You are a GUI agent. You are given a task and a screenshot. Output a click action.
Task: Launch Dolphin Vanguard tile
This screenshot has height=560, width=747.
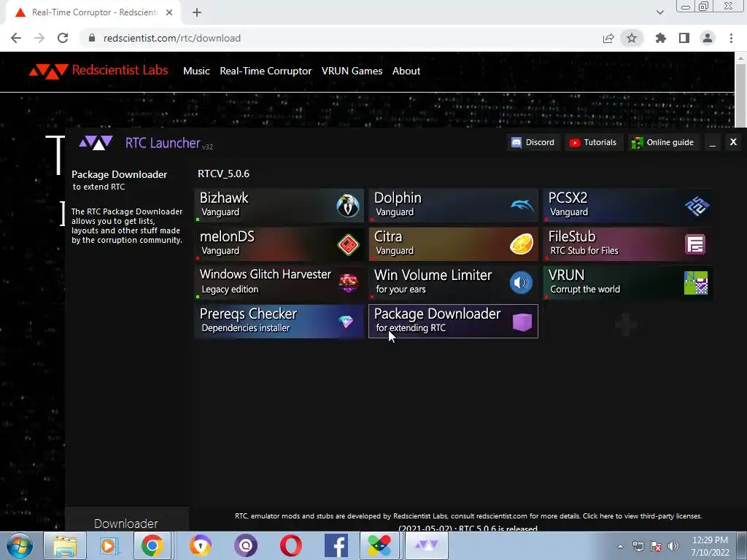(x=453, y=205)
